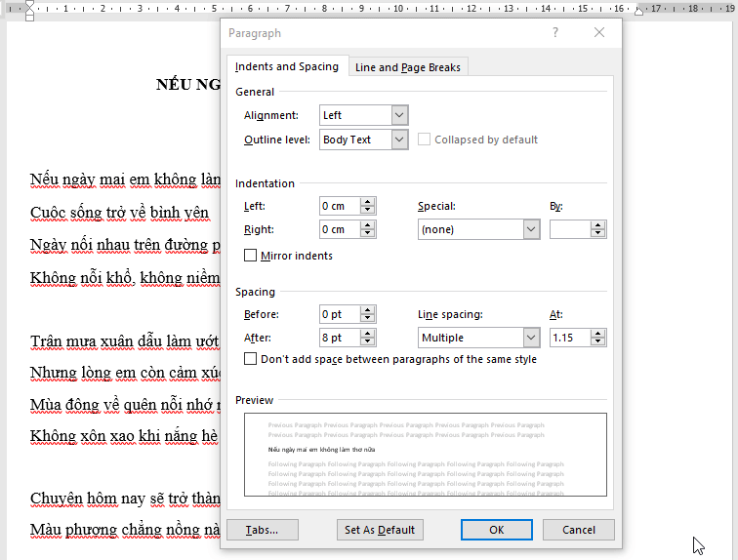Click Set As Default button
This screenshot has width=738, height=560.
point(380,530)
